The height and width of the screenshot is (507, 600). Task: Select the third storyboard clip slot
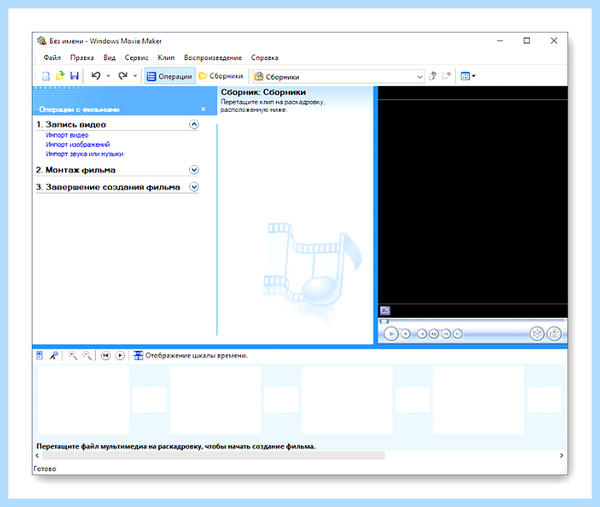(x=347, y=400)
